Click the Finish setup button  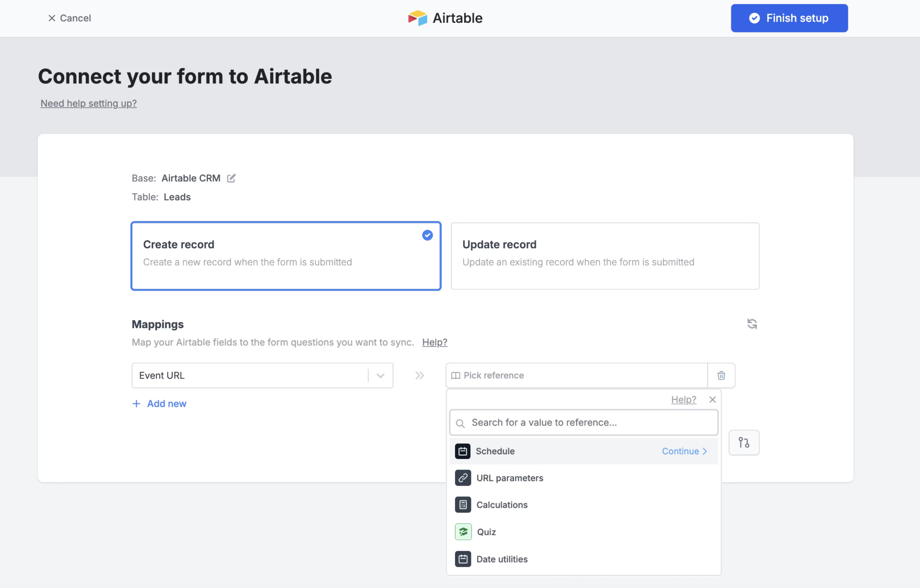click(789, 18)
